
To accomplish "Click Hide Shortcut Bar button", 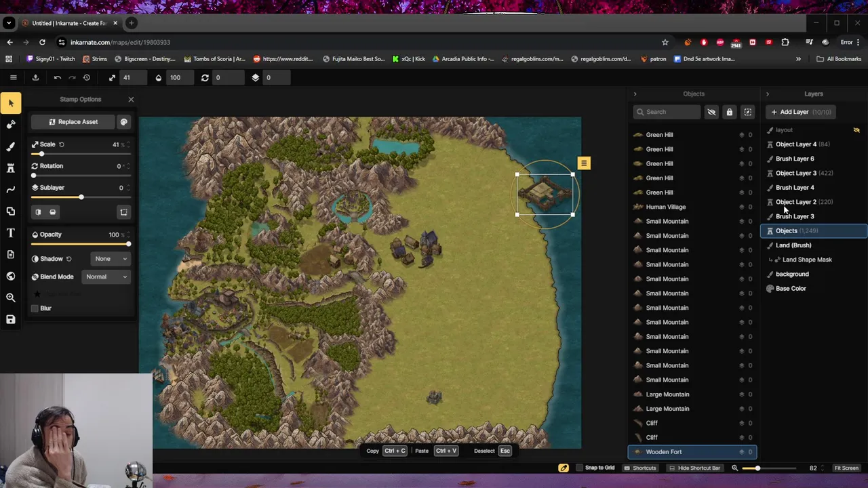I will 694,468.
